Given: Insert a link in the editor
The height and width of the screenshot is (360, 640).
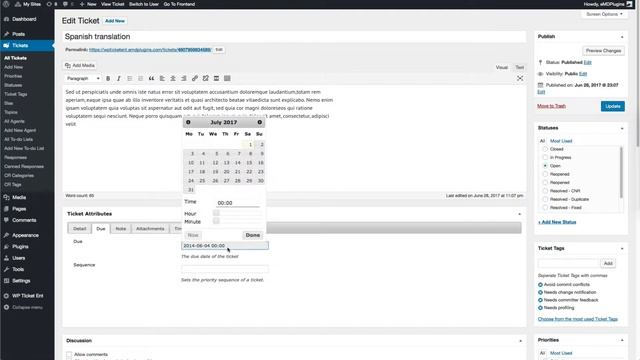Looking at the screenshot, I should click(x=195, y=78).
